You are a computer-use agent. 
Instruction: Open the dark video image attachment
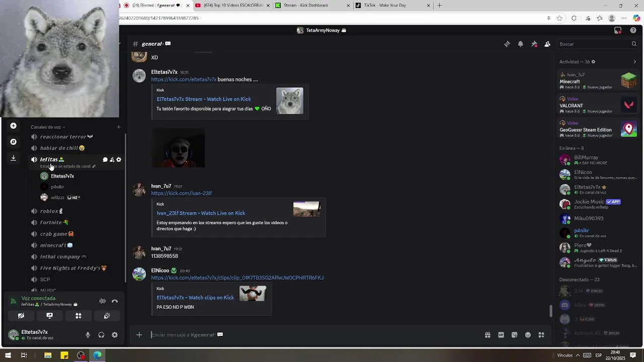pyautogui.click(x=178, y=148)
